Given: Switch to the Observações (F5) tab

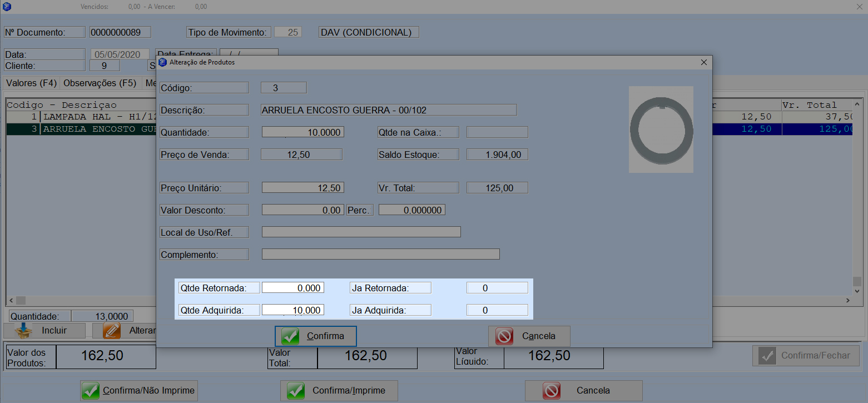Looking at the screenshot, I should pyautogui.click(x=100, y=83).
